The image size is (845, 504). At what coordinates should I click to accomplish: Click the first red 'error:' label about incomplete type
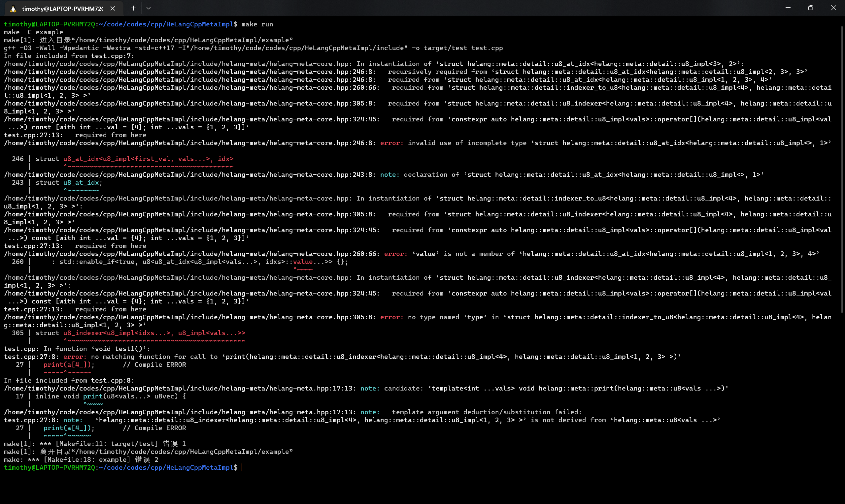click(x=391, y=143)
